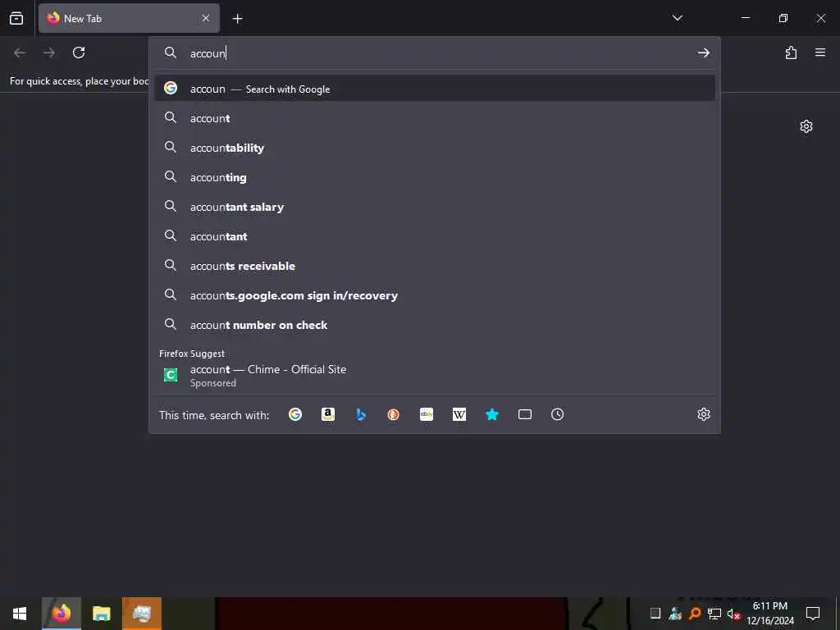840x630 pixels.
Task: Click the Firefox View icon
Action: pos(16,18)
